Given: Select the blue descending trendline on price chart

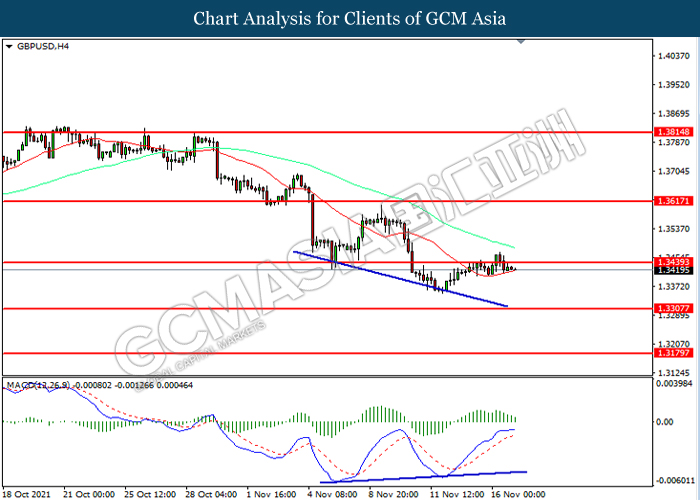Looking at the screenshot, I should point(400,279).
